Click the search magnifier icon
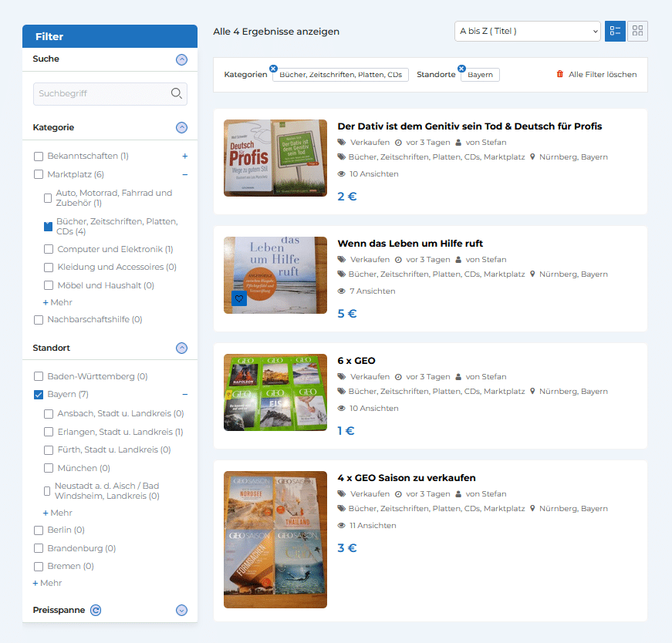This screenshot has height=643, width=672. (177, 94)
